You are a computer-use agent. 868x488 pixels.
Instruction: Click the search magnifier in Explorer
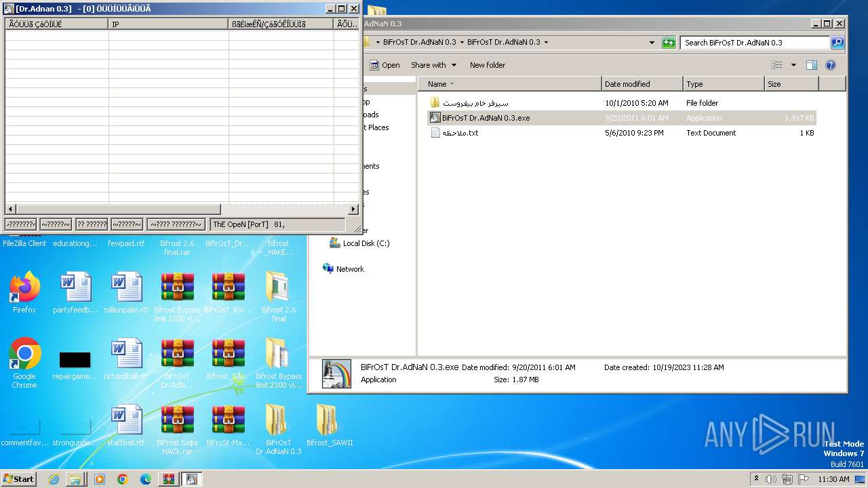pyautogui.click(x=837, y=42)
